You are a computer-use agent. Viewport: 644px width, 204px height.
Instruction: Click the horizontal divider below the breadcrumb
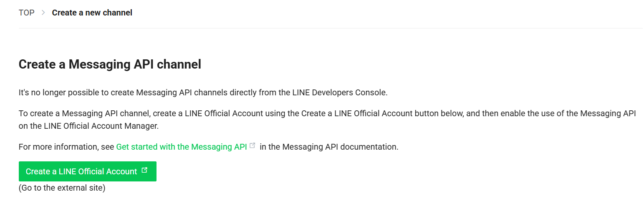tap(330, 28)
